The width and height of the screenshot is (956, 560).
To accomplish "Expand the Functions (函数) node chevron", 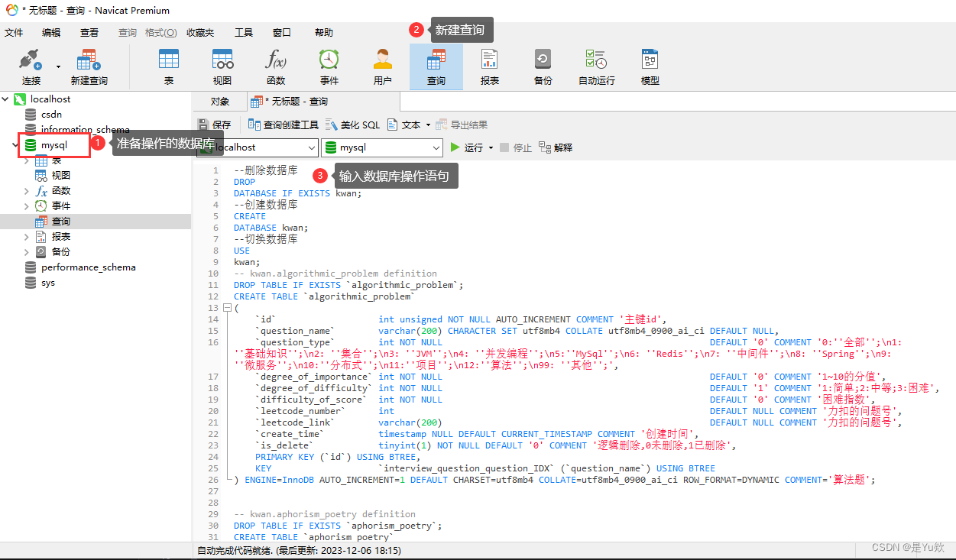I will [27, 191].
